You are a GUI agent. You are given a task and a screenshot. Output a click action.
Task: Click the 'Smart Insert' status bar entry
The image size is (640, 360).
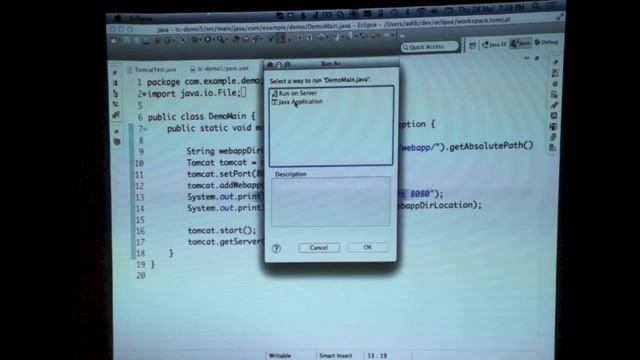pos(336,356)
